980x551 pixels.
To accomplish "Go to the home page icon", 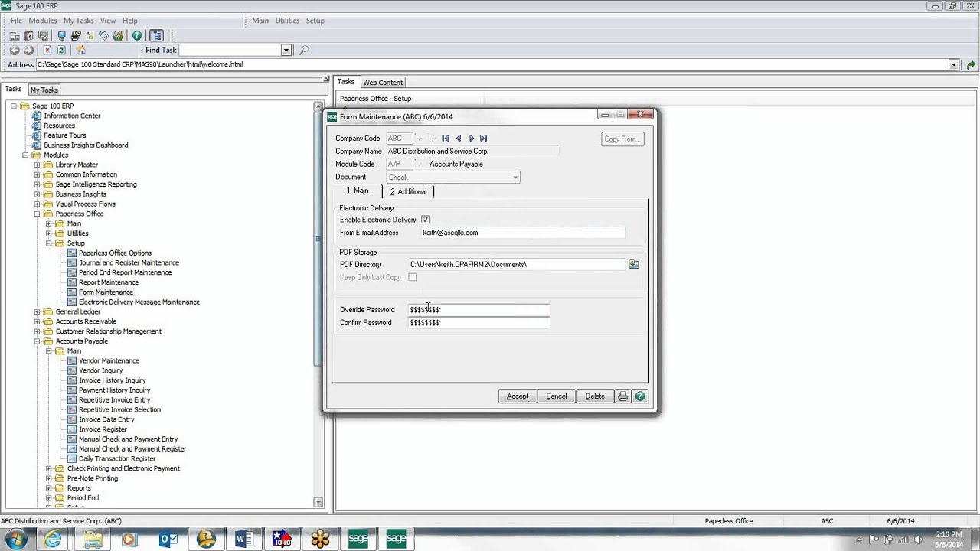I will click(80, 50).
